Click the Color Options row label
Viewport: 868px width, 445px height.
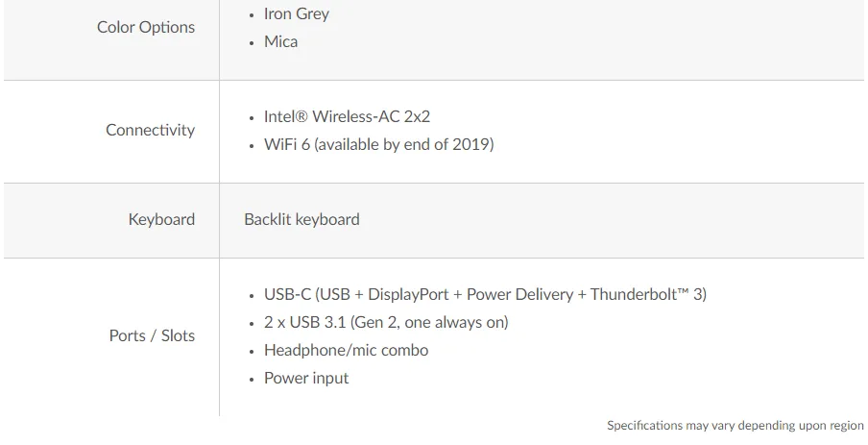tap(145, 27)
